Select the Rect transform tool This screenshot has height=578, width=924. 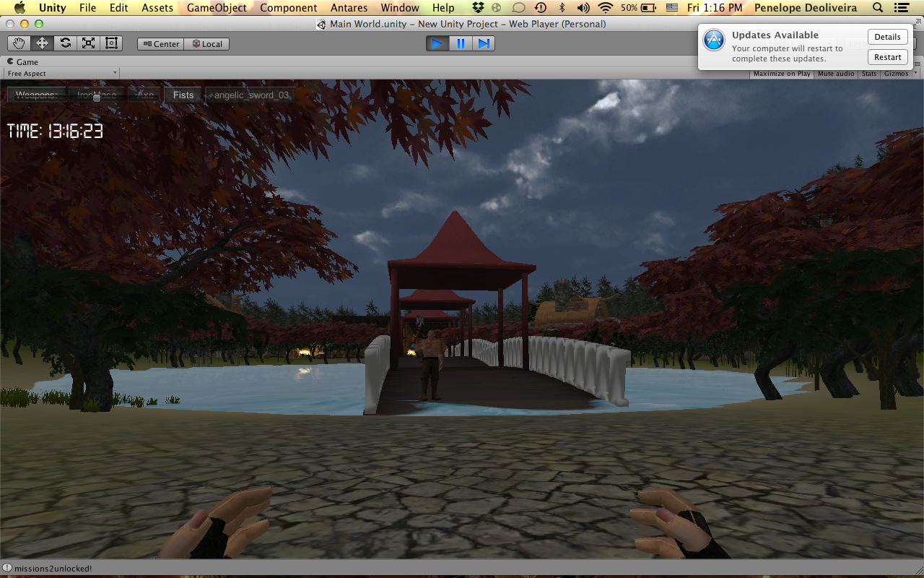pos(111,43)
